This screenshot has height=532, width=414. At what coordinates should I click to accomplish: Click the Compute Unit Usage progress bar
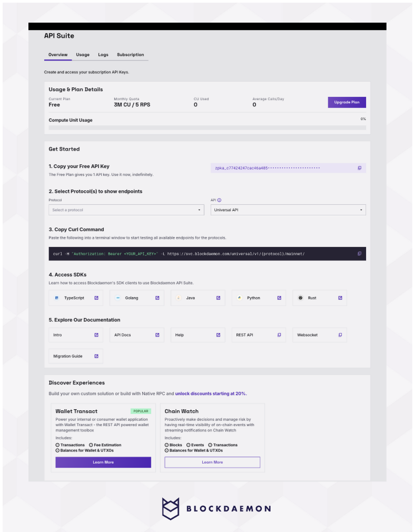click(208, 128)
